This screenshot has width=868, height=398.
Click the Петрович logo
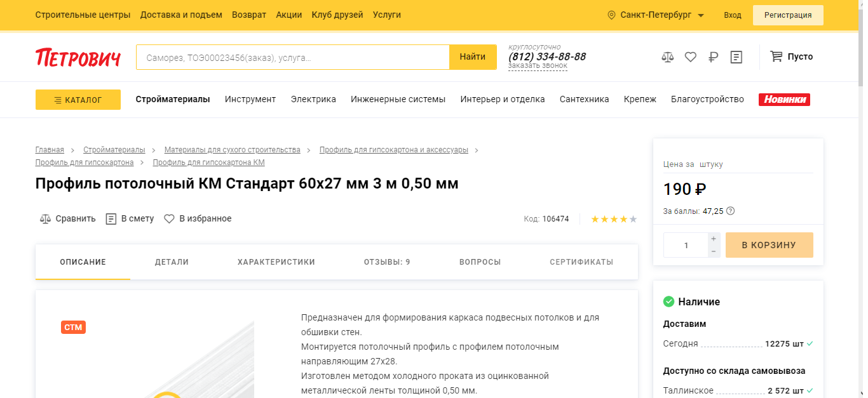point(78,57)
